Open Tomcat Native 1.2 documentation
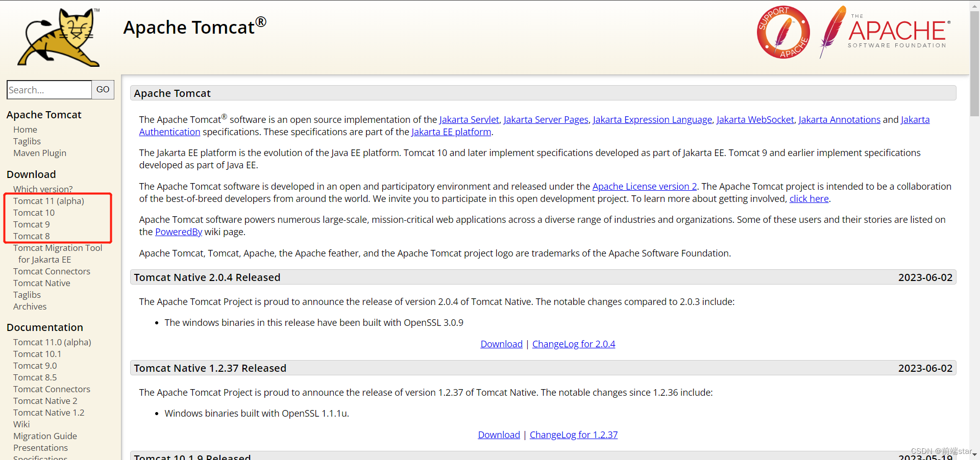The image size is (980, 460). (49, 413)
